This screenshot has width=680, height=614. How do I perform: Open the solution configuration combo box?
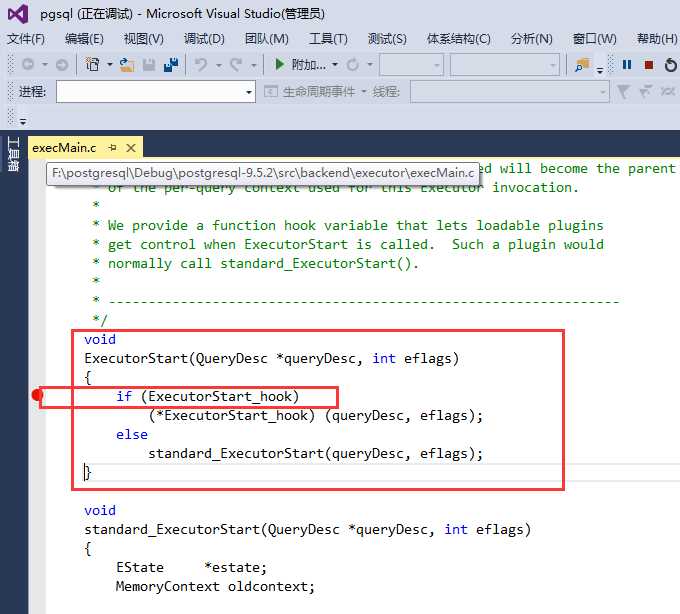[412, 65]
